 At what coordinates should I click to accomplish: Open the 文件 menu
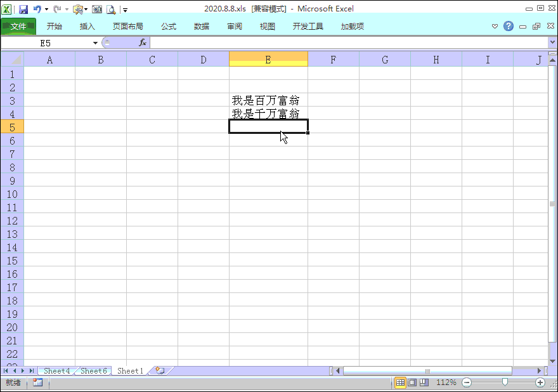click(x=20, y=26)
